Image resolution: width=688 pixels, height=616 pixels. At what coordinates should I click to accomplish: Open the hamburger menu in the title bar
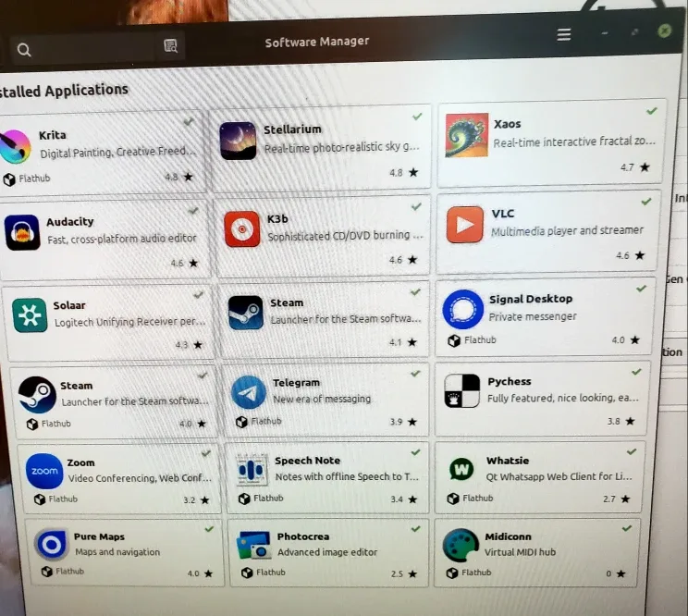pos(564,35)
